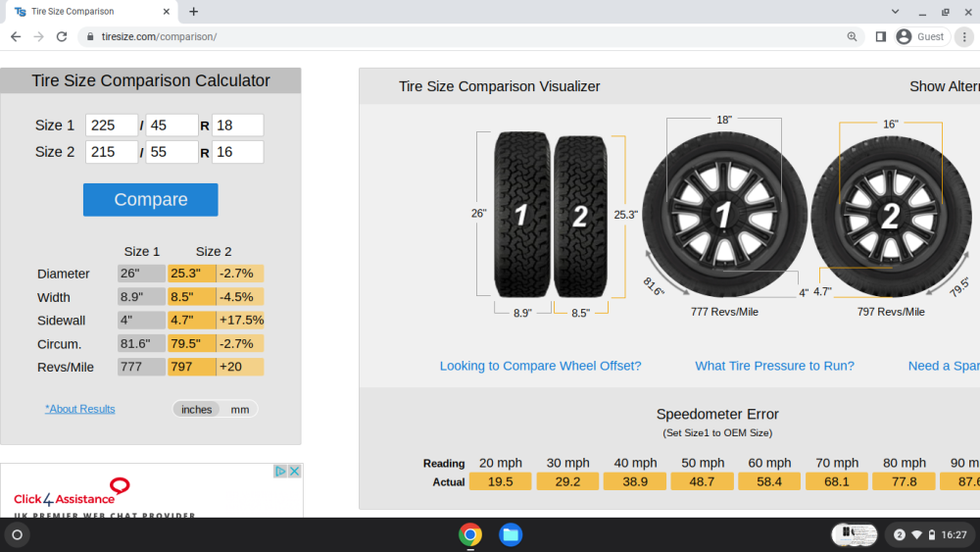Viewport: 980px width, 552px height.
Task: Close the Tire Size Comparison tab
Action: [x=167, y=11]
